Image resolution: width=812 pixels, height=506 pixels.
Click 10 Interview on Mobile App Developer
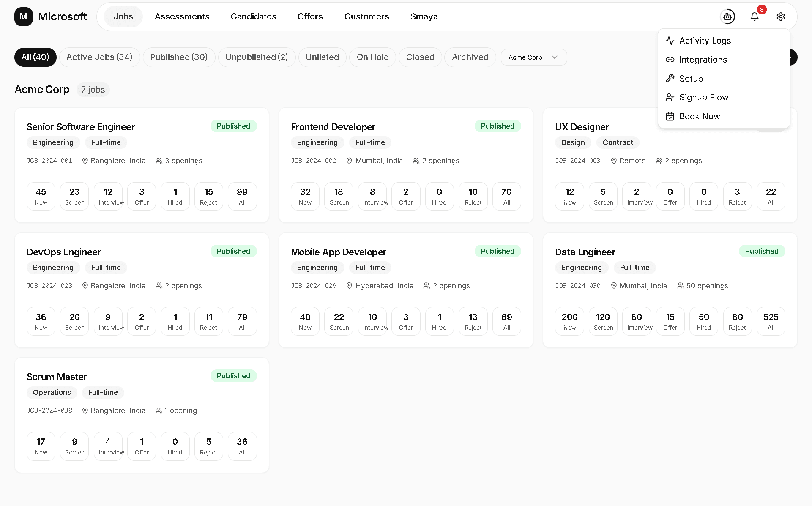[372, 321]
